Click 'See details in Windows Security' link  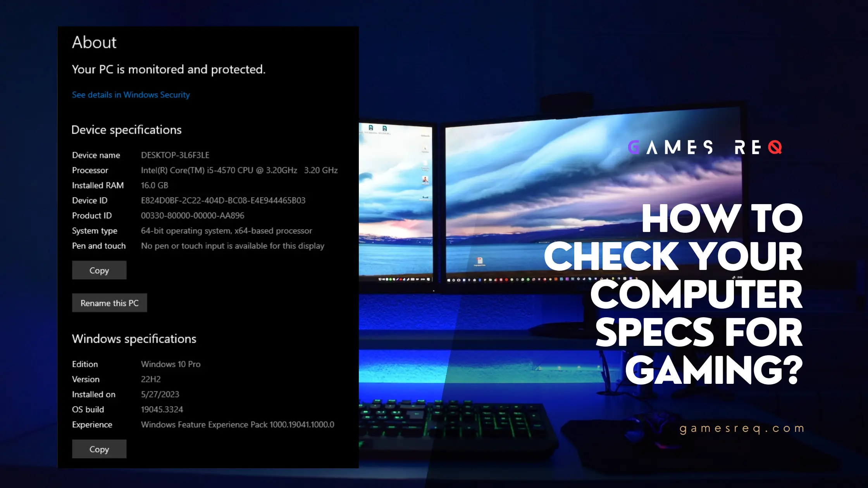coord(131,95)
